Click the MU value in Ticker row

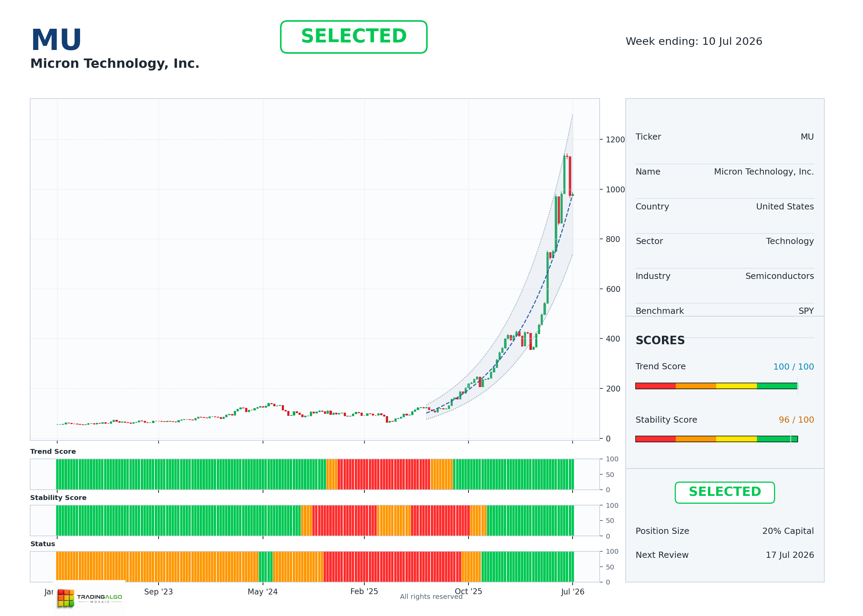tap(807, 137)
